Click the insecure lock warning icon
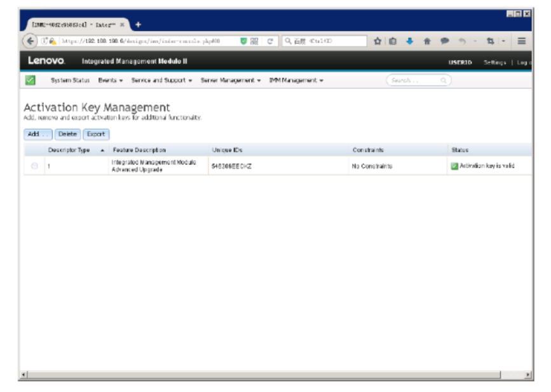The height and width of the screenshot is (392, 551). pyautogui.click(x=53, y=41)
